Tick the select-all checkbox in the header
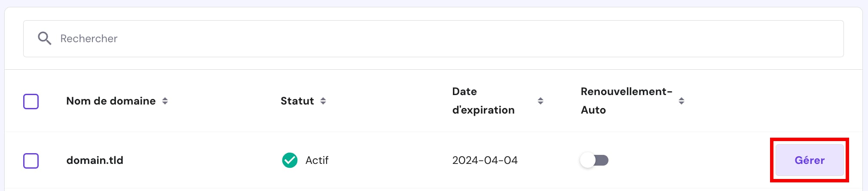868x191 pixels. (x=31, y=102)
